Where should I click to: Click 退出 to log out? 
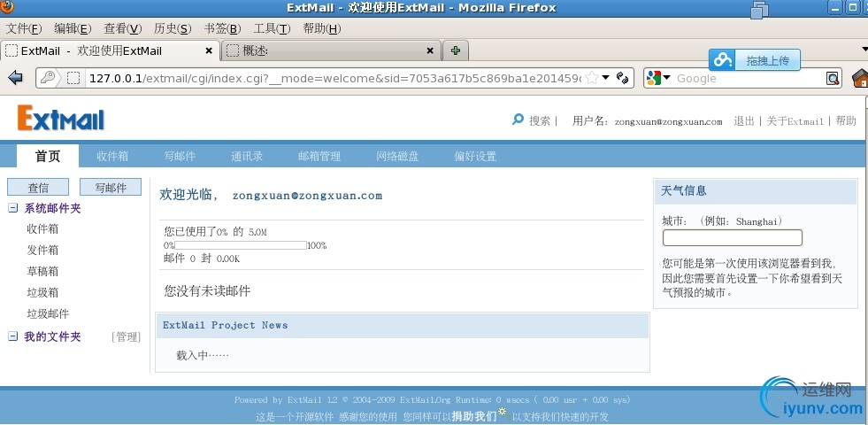click(744, 120)
